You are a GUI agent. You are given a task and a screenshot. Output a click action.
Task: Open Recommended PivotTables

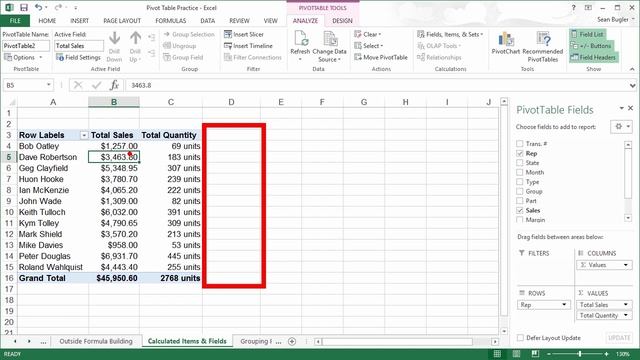542,47
